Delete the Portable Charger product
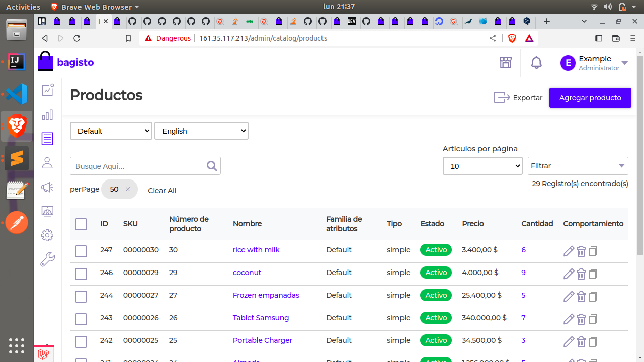644x362 pixels. click(x=581, y=341)
